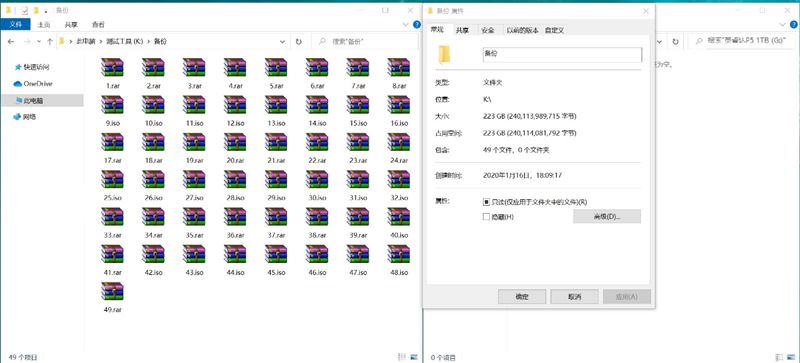
Task: Select the 33.rar archive icon
Action: click(x=112, y=217)
